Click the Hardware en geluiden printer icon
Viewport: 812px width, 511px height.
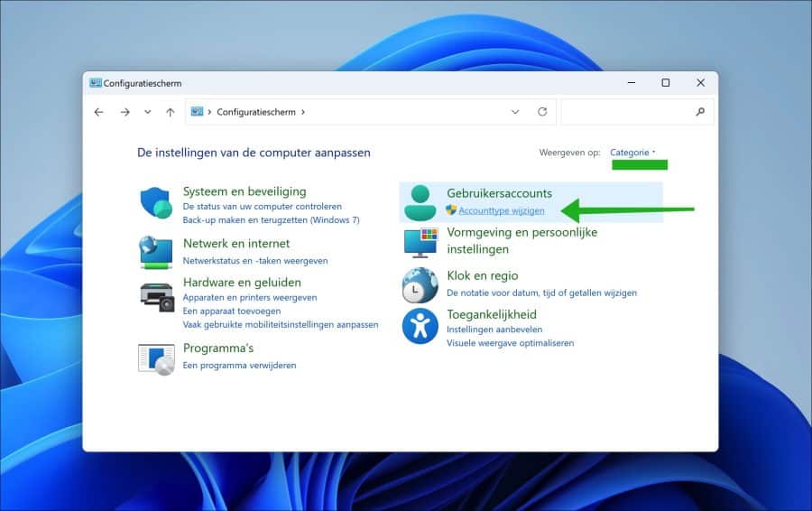pyautogui.click(x=156, y=297)
